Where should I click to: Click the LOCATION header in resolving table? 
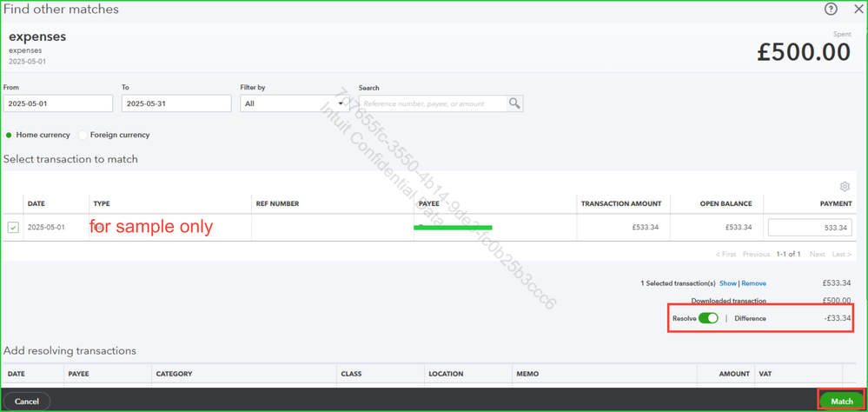tap(446, 374)
